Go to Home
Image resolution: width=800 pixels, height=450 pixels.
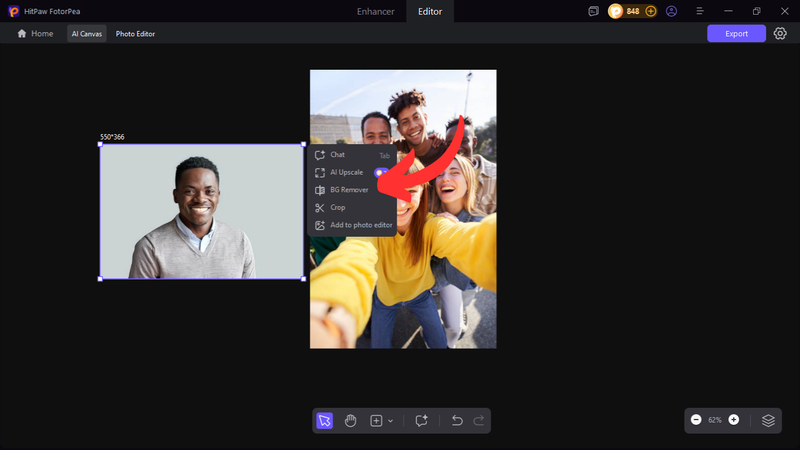pyautogui.click(x=35, y=34)
